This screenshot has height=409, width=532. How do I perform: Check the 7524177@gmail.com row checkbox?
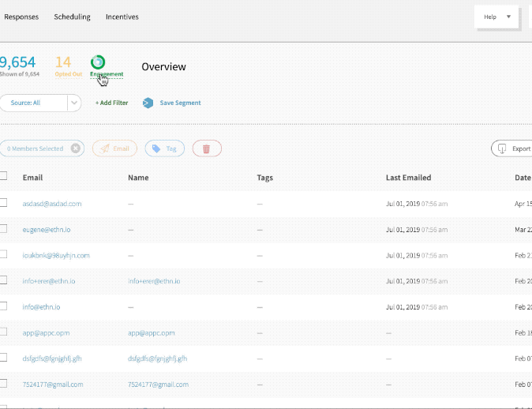pyautogui.click(x=3, y=383)
